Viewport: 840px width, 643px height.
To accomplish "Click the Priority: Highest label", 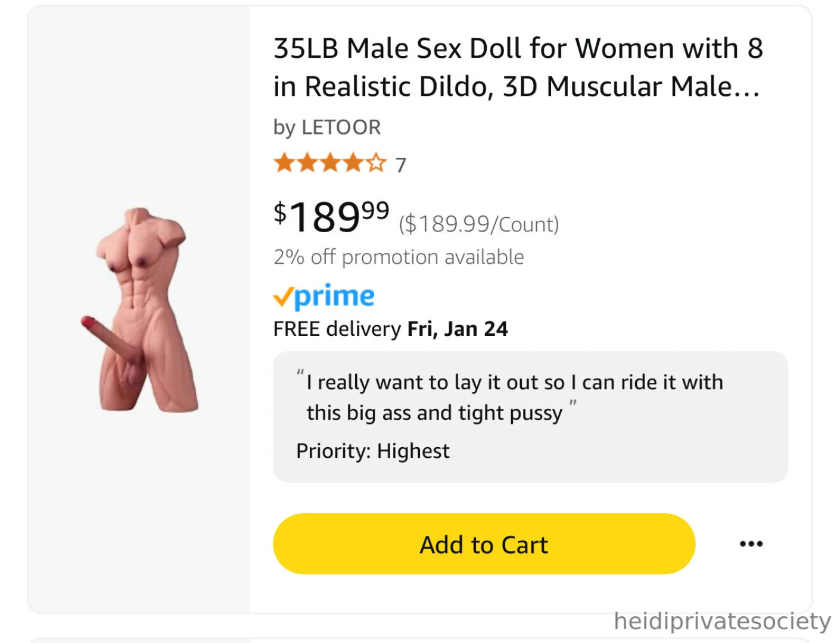I will pos(372,451).
